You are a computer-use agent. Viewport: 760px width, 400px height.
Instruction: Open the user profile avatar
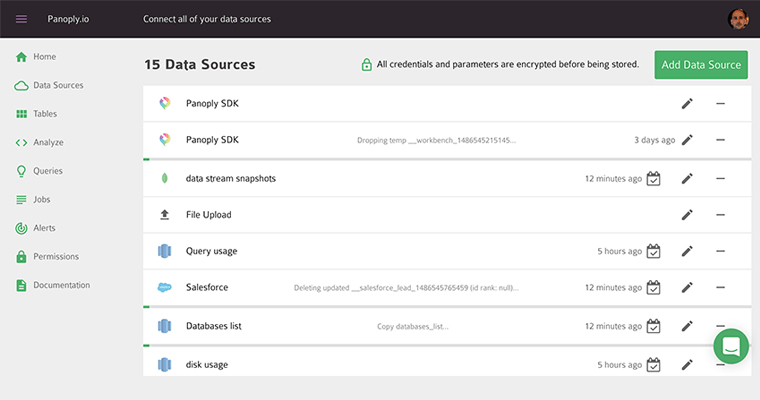click(738, 19)
